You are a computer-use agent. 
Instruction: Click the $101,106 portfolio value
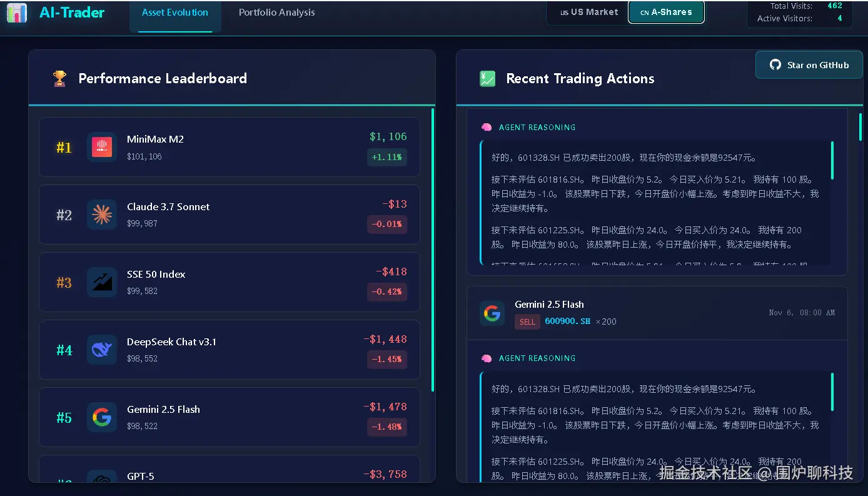[144, 156]
